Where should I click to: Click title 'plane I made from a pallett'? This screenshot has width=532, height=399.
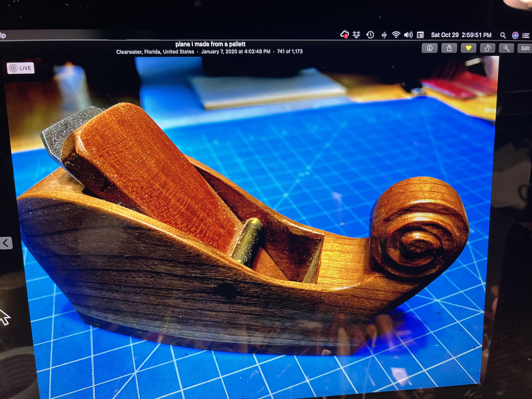[210, 44]
